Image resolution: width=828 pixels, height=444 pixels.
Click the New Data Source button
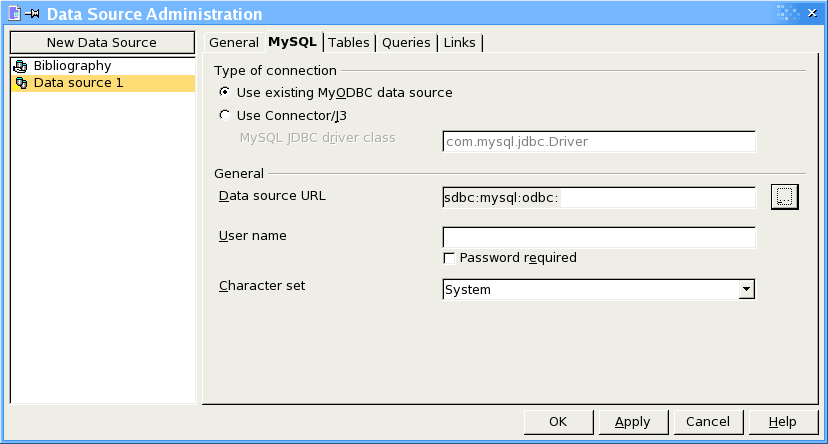[x=102, y=42]
